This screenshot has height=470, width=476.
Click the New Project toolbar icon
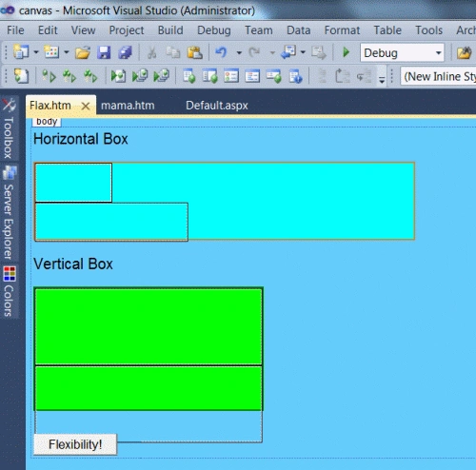click(21, 52)
